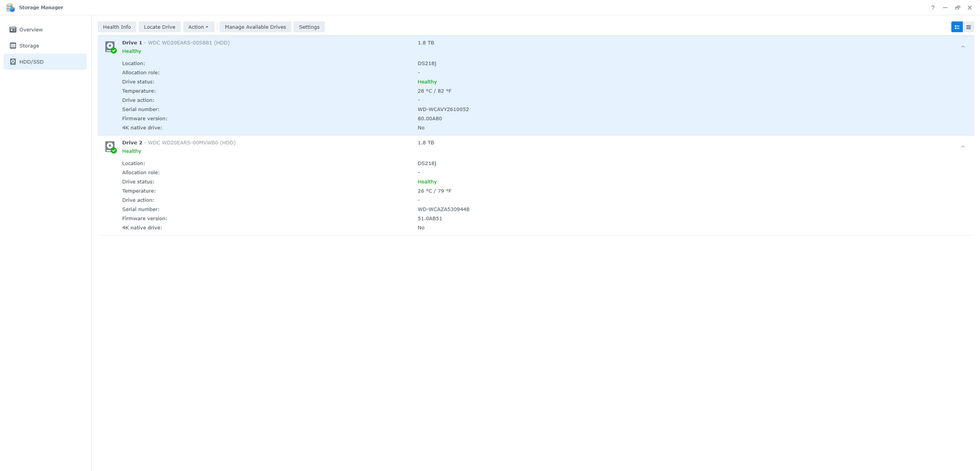The width and height of the screenshot is (980, 471).
Task: Click the Drive 2 disk icon
Action: 110,146
